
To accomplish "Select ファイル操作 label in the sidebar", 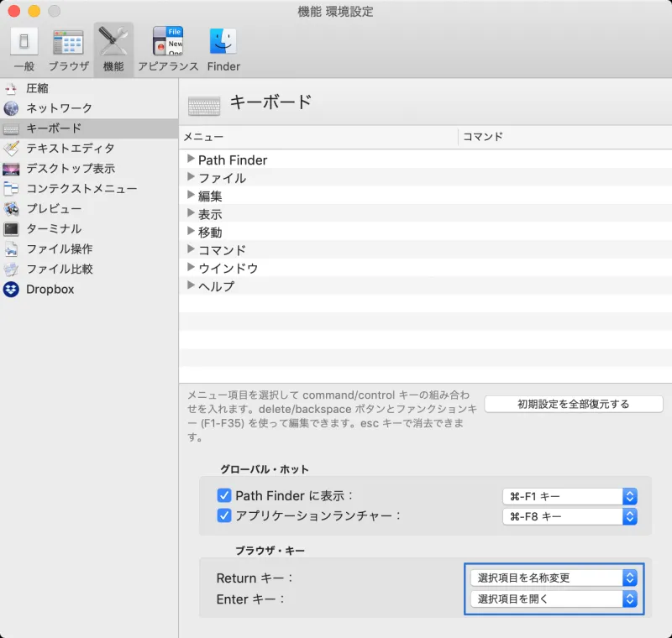I will pos(60,248).
